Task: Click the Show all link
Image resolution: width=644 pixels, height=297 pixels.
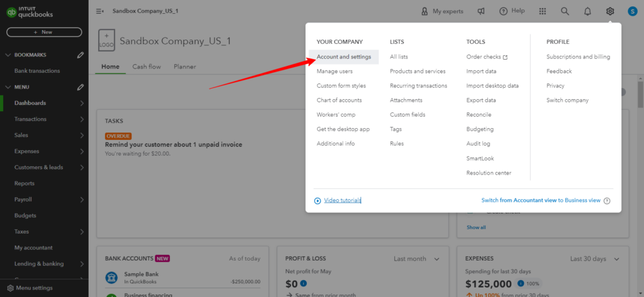Action: (x=476, y=227)
